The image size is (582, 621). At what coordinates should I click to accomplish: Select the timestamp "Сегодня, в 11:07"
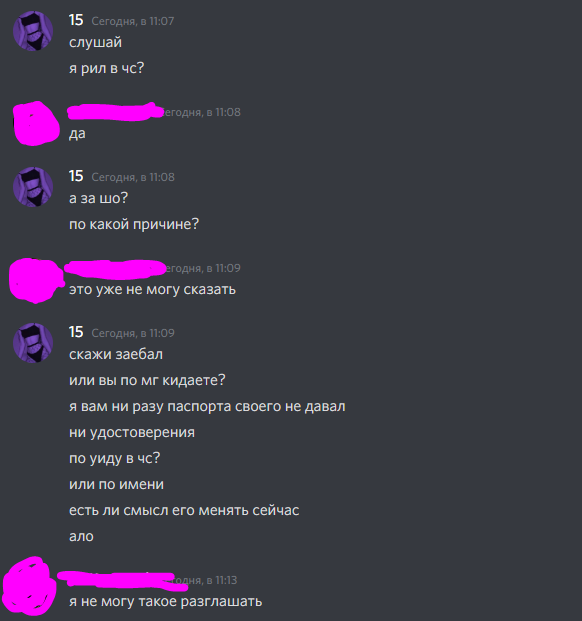(133, 21)
